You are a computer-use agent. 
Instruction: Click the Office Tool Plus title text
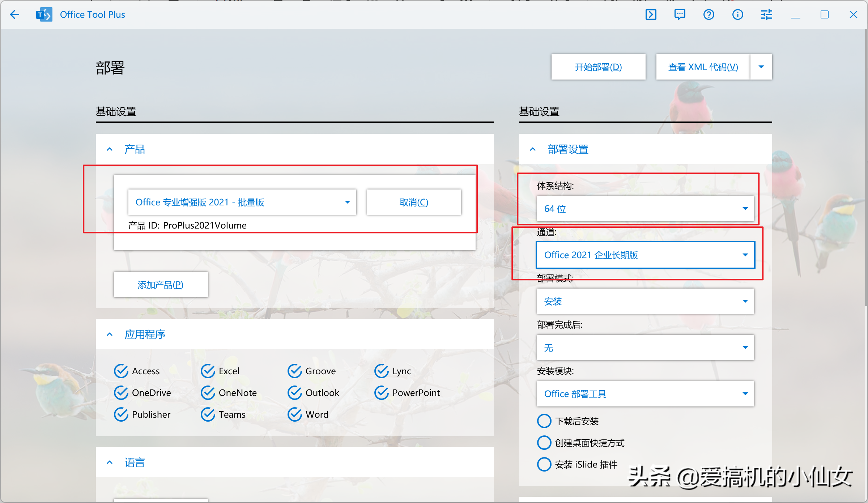pyautogui.click(x=93, y=14)
